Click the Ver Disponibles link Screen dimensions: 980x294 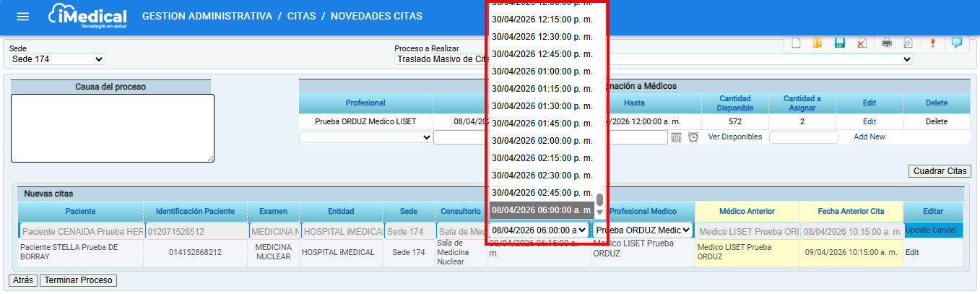(734, 137)
